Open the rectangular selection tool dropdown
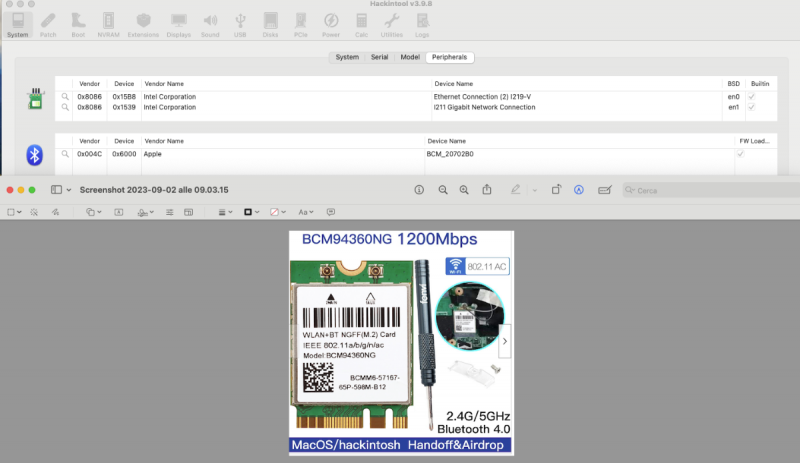Viewport: 800px width, 463px height. click(x=14, y=212)
